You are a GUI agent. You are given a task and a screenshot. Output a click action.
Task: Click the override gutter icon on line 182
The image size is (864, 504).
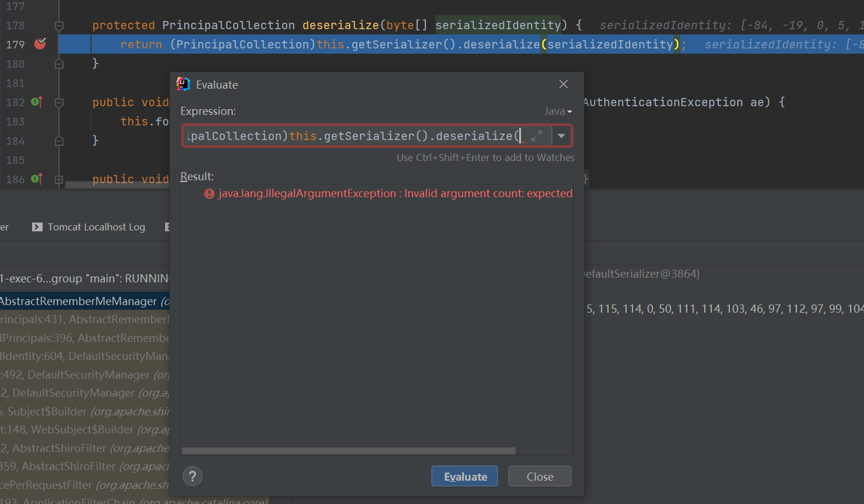click(37, 102)
